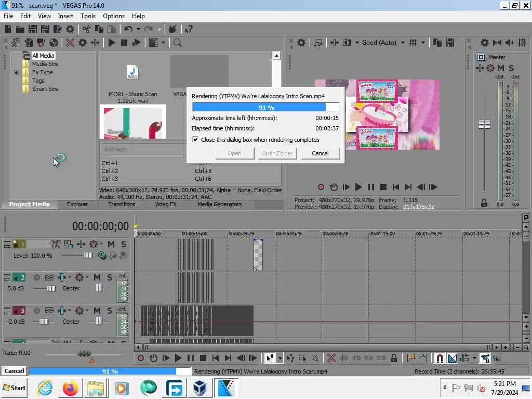Click the Save snapshot to file icon
Viewport: 532px width, 399px height.
(x=450, y=43)
